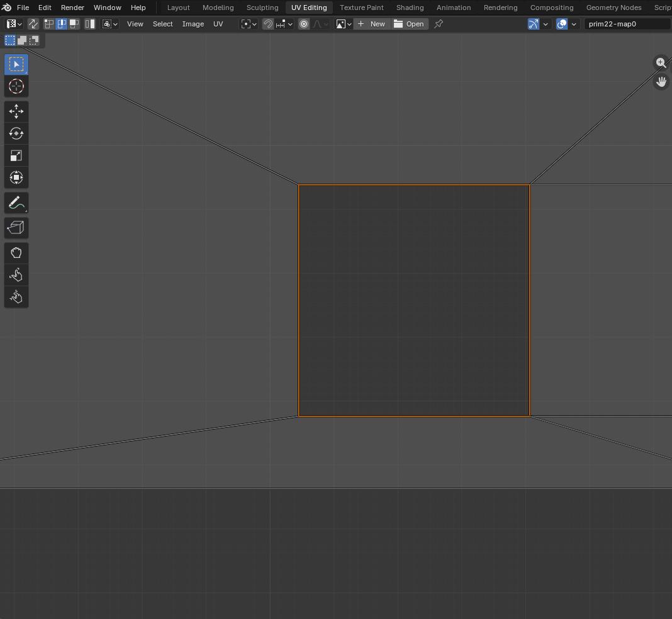Open the overlays options dropdown

point(574,24)
